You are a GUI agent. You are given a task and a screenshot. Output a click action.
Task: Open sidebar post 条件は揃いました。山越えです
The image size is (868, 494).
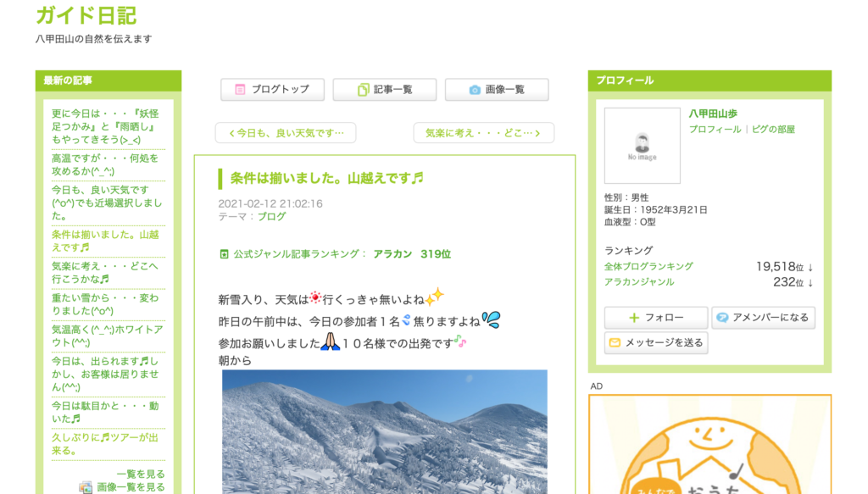click(105, 241)
